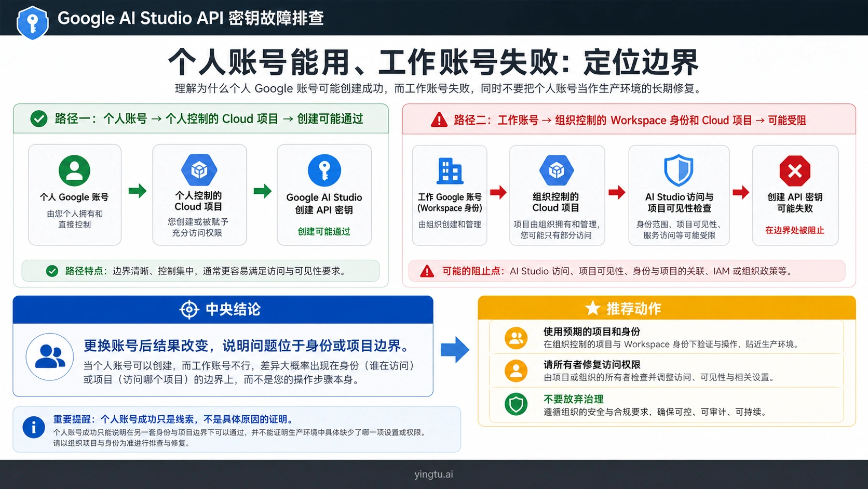Click the warning triangle beside 可能的阻止点
This screenshot has width=868, height=489.
coord(427,271)
